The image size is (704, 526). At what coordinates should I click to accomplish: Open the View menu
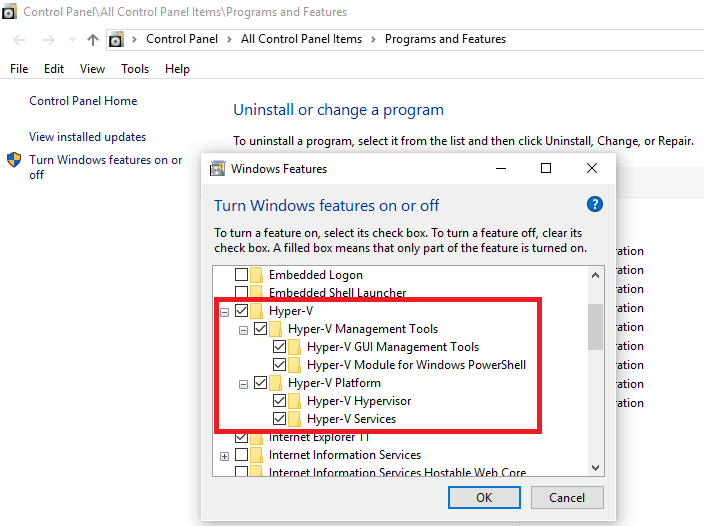click(92, 69)
